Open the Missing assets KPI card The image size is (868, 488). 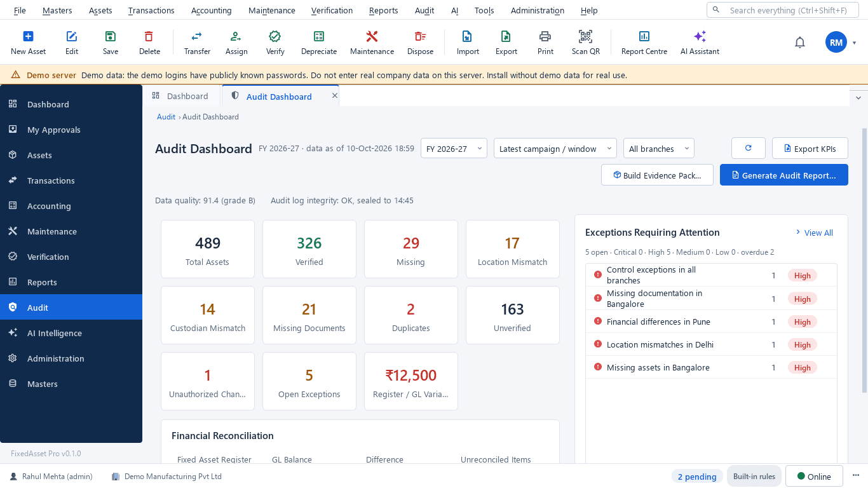410,249
